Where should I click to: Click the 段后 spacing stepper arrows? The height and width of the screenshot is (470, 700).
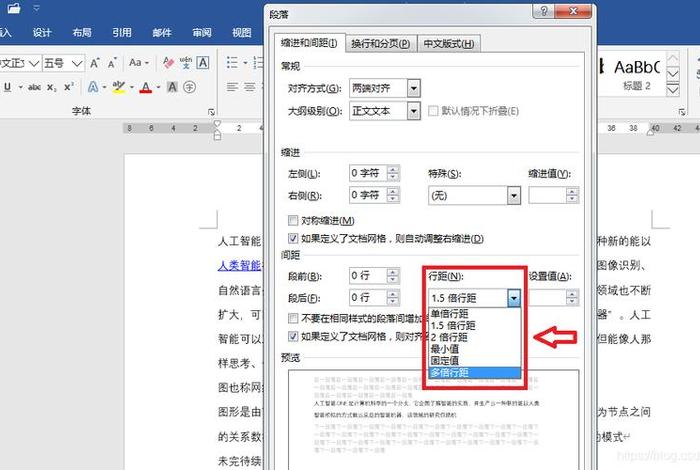tap(393, 298)
